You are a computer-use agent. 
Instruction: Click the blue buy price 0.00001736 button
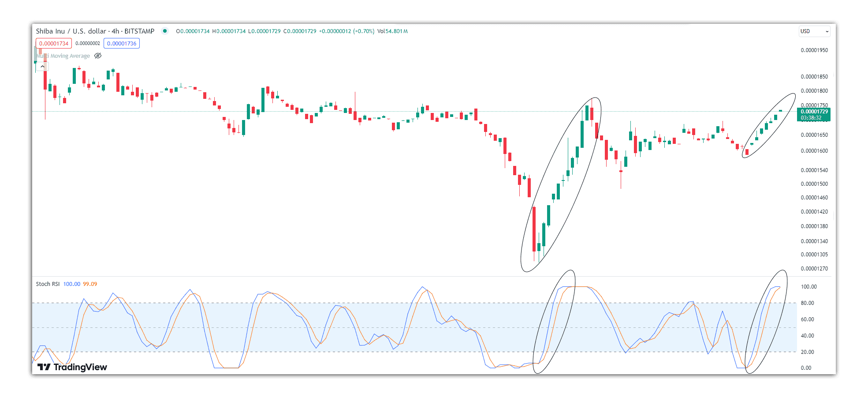tap(122, 43)
